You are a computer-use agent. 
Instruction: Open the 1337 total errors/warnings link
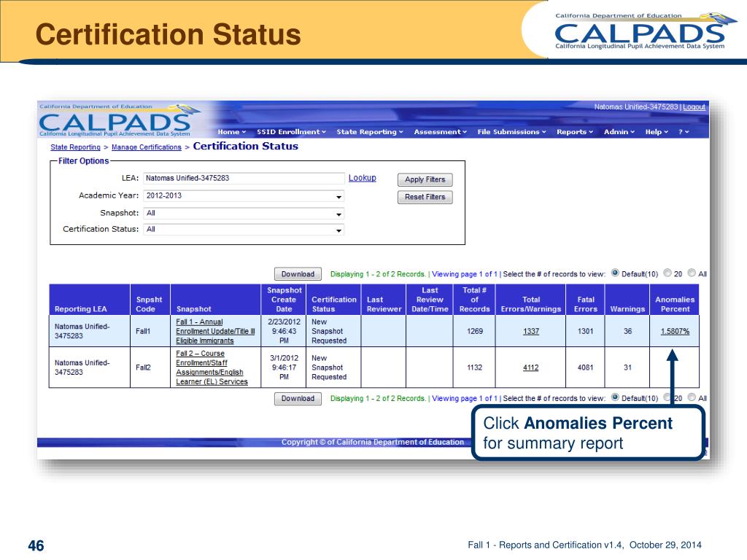pos(531,332)
